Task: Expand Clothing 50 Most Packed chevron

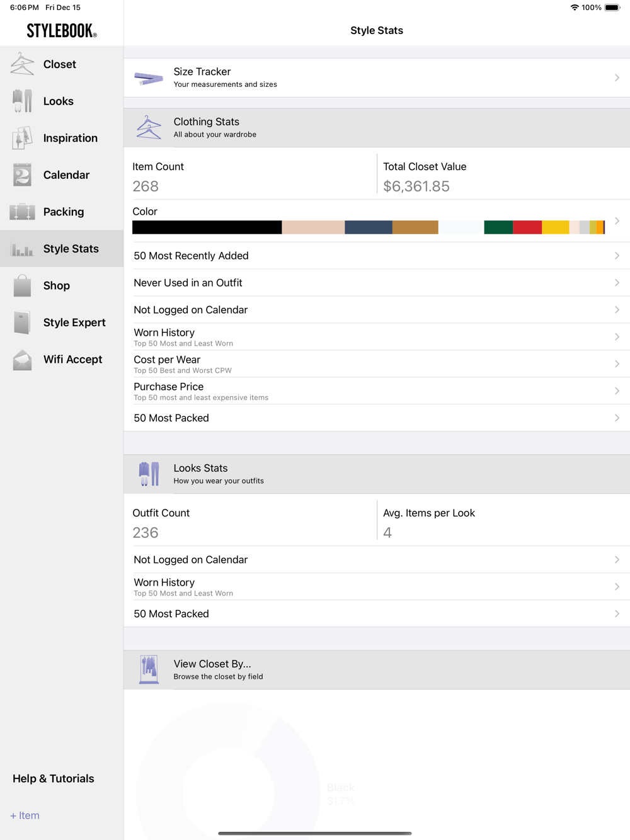Action: (617, 418)
